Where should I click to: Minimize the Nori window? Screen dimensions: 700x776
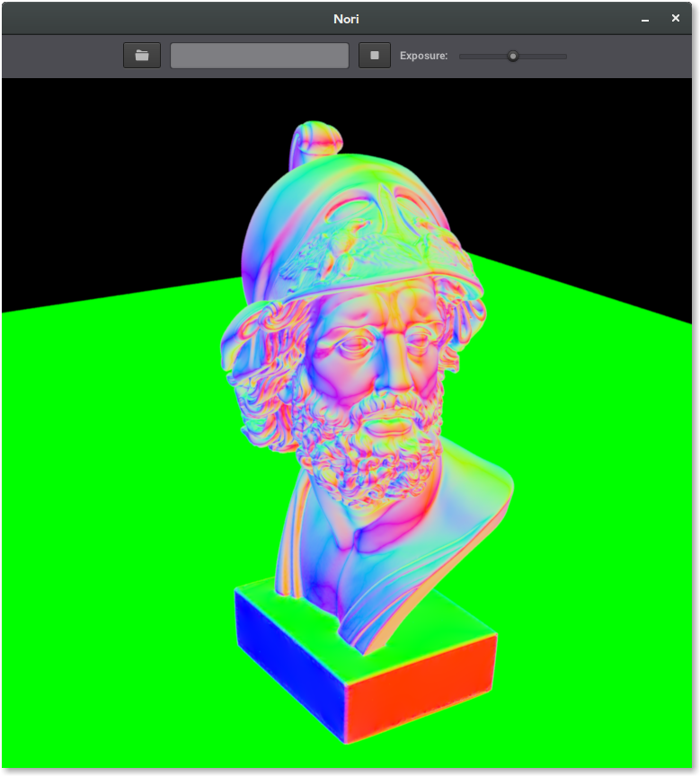click(645, 19)
